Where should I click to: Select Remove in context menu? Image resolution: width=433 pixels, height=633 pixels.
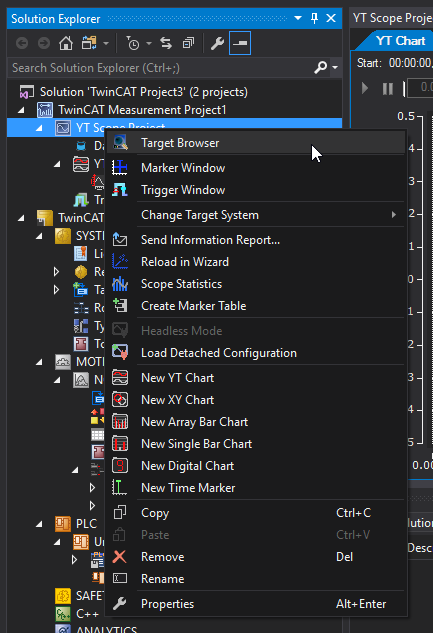[x=255, y=557]
